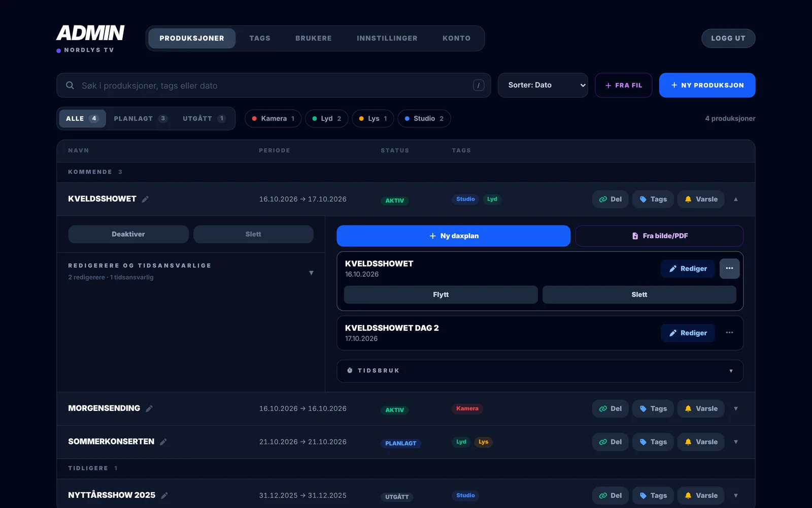This screenshot has height=508, width=812.
Task: Click Varsle bell in KVELDSSHOWET row
Action: 701,199
